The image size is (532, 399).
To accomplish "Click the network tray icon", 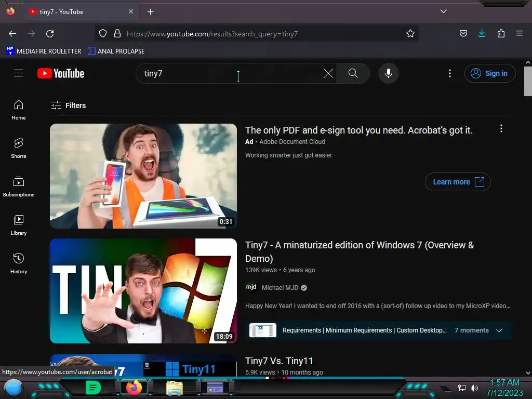I will click(x=461, y=388).
